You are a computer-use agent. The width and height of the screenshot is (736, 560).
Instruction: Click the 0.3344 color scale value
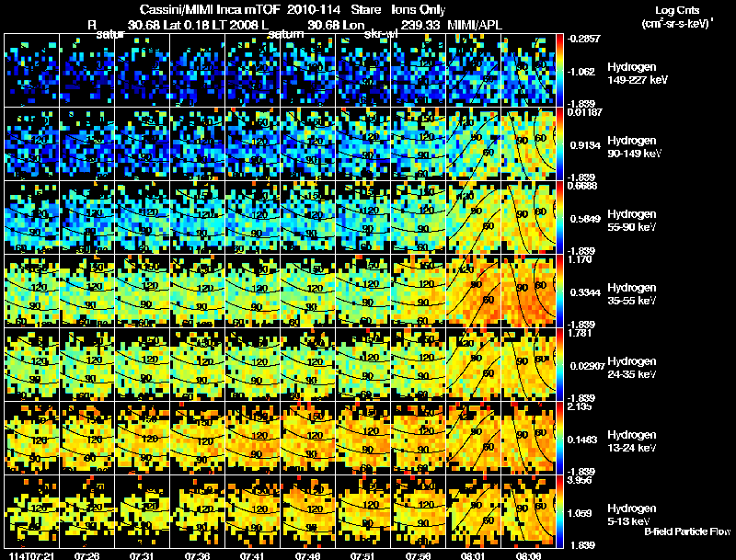tap(585, 292)
